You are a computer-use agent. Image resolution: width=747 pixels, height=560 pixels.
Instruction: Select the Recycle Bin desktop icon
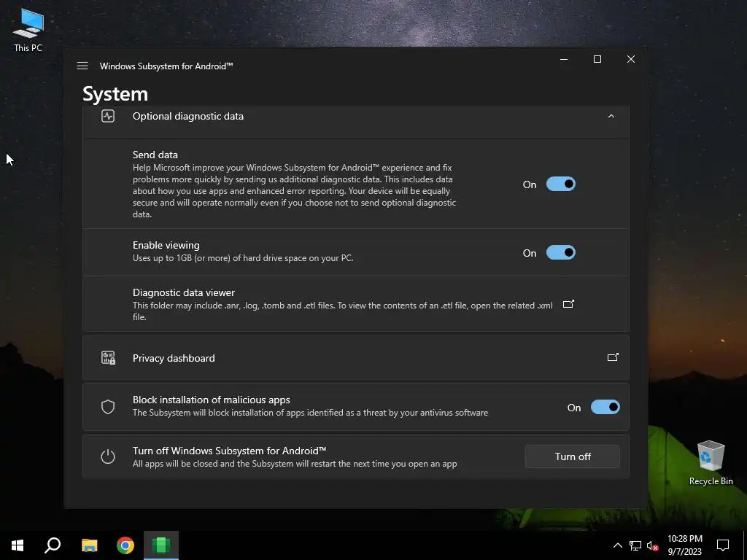711,462
